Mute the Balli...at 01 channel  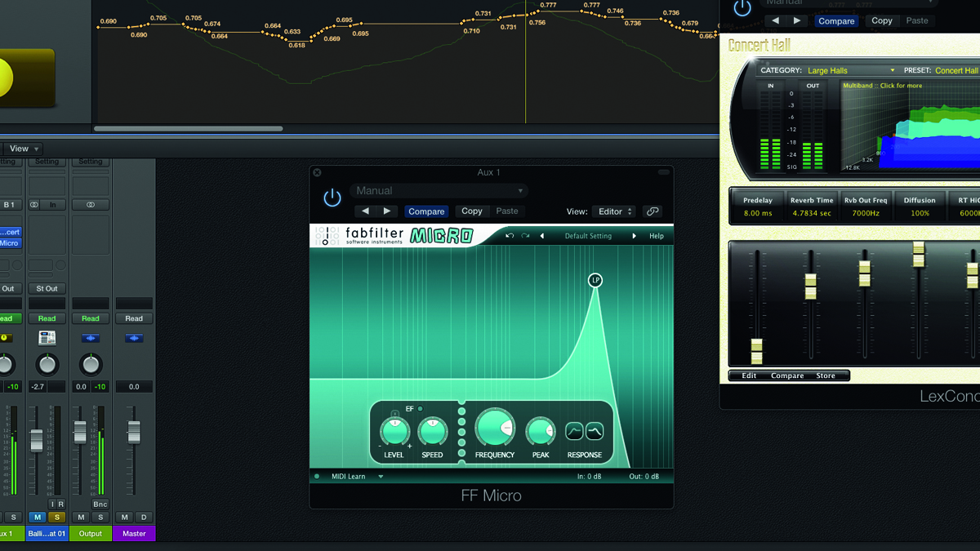click(37, 517)
